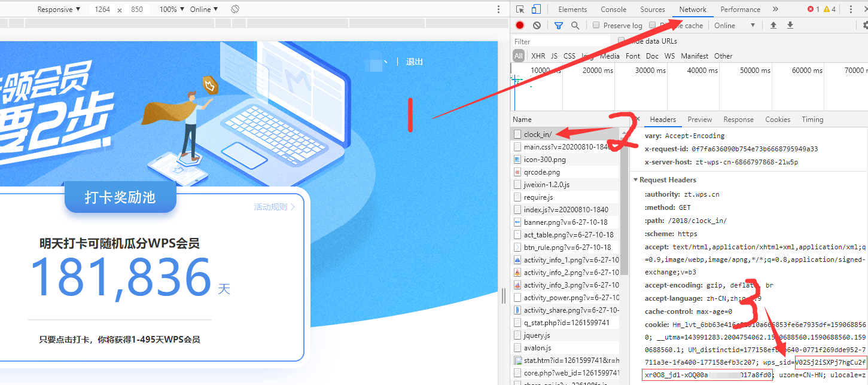Click the 打卡奖励池 button
Screen dimensions: 868x385
(x=120, y=197)
